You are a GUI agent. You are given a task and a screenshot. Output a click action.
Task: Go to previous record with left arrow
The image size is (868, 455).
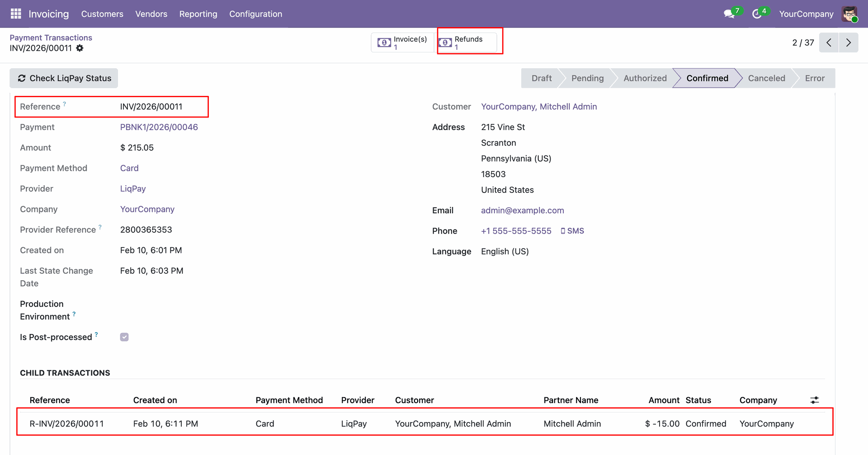829,42
